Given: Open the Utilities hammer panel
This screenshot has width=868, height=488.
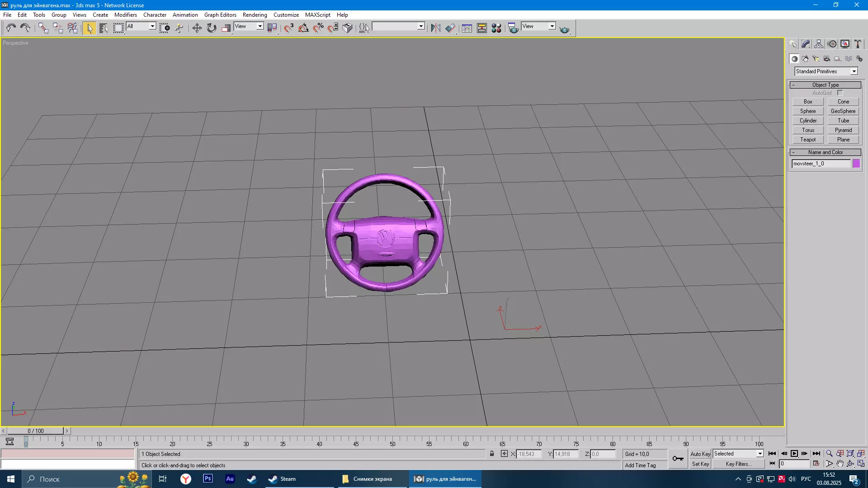Looking at the screenshot, I should tap(858, 44).
